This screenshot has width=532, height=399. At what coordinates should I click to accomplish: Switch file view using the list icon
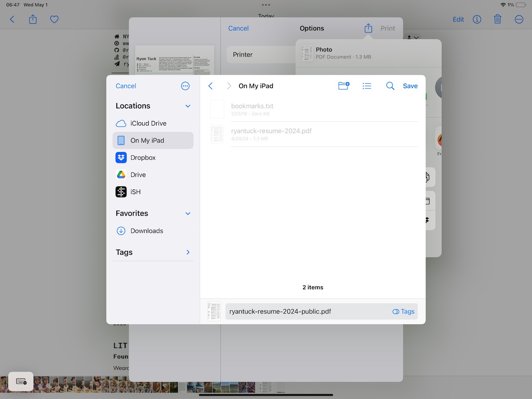click(367, 86)
